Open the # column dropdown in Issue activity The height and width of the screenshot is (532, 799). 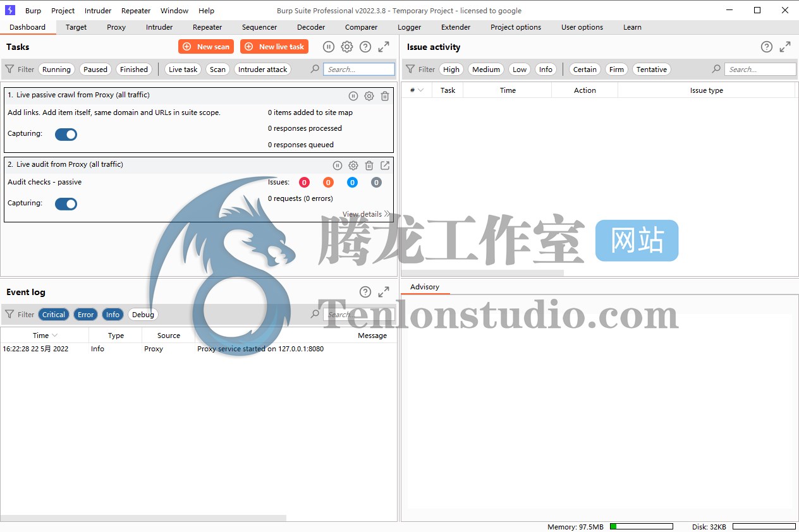420,90
